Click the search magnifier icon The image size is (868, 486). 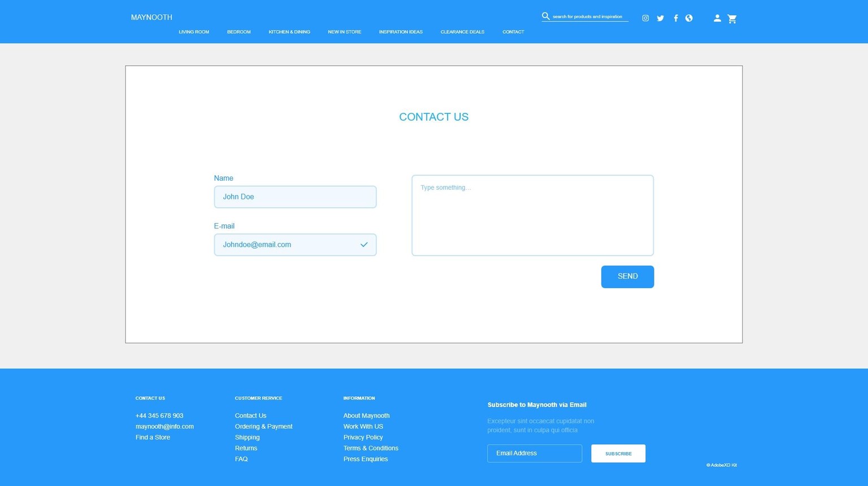click(545, 16)
